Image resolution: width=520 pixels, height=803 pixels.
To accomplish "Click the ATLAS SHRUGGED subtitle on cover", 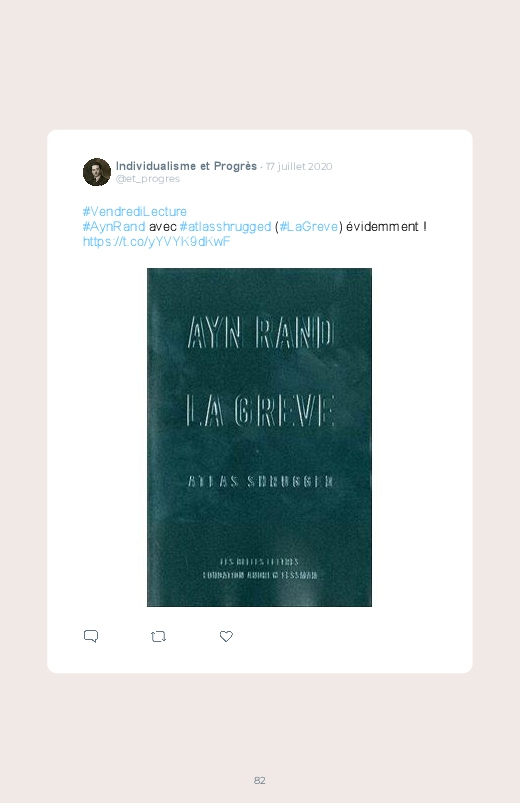I will click(x=261, y=481).
